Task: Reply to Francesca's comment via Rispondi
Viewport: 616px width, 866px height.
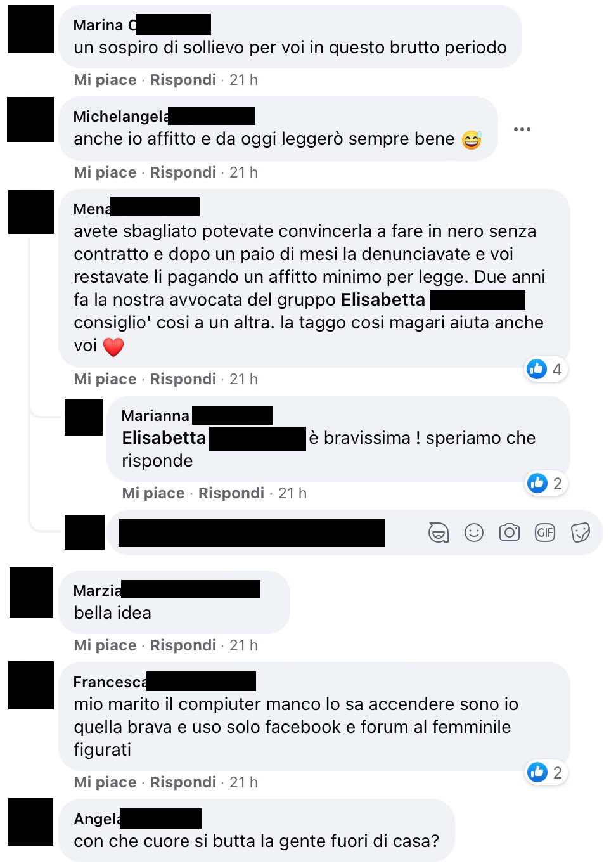Action: (x=183, y=782)
